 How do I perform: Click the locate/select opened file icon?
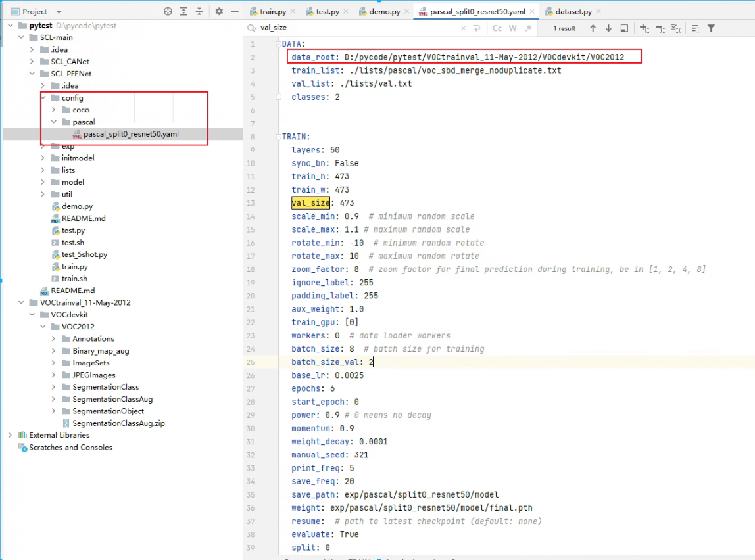[168, 11]
